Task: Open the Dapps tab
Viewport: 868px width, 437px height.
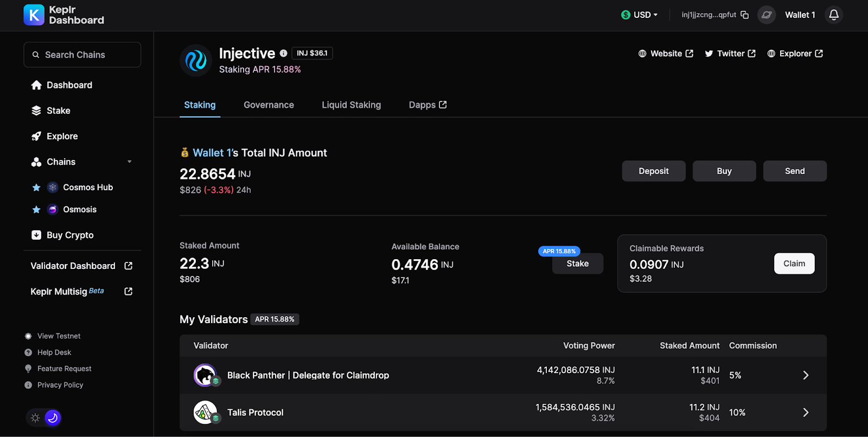Action: coord(427,105)
